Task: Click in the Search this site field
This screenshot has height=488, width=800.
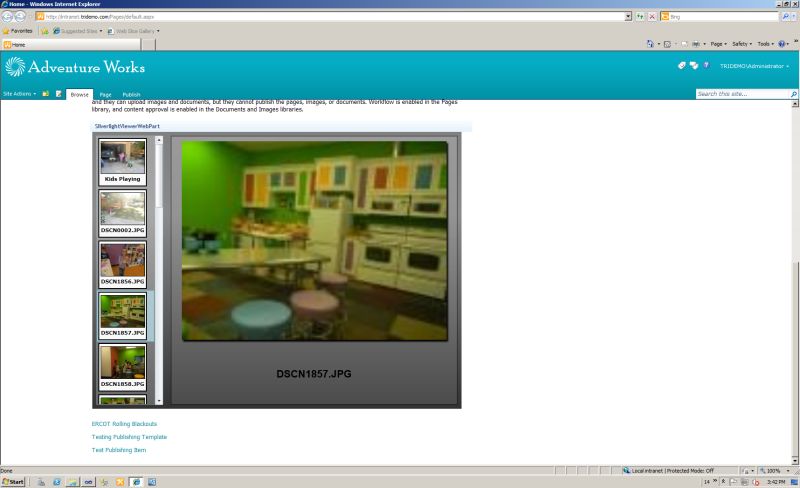Action: (x=742, y=94)
